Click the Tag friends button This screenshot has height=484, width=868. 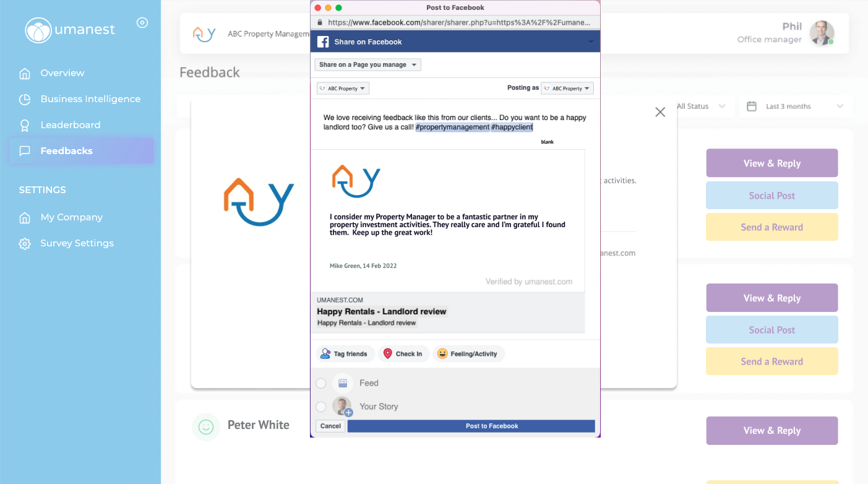point(344,354)
